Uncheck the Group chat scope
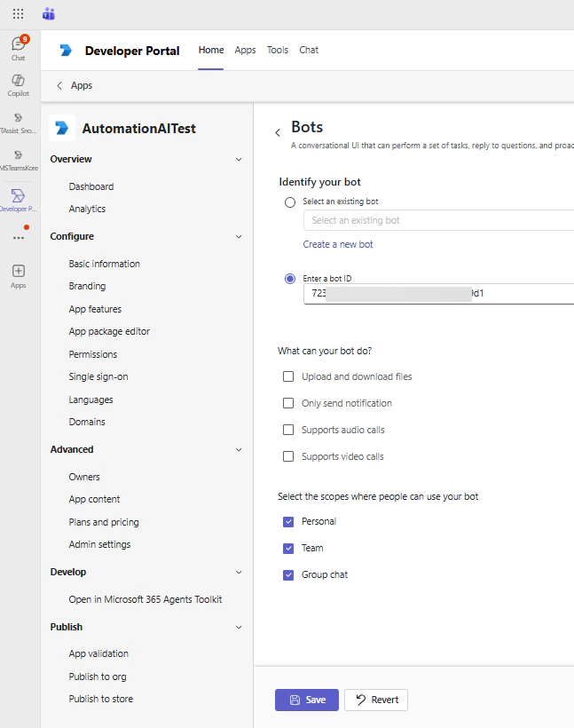This screenshot has width=574, height=728. [288, 574]
